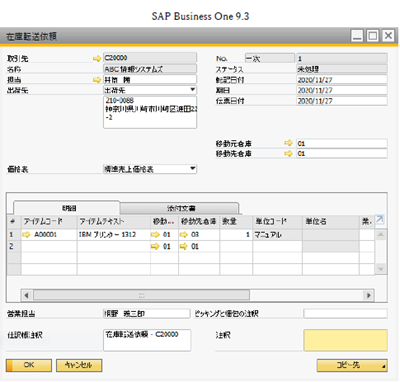The image size is (400, 382).
Task: Open row 1 to-warehouse arrow beside 03
Action: point(184,235)
